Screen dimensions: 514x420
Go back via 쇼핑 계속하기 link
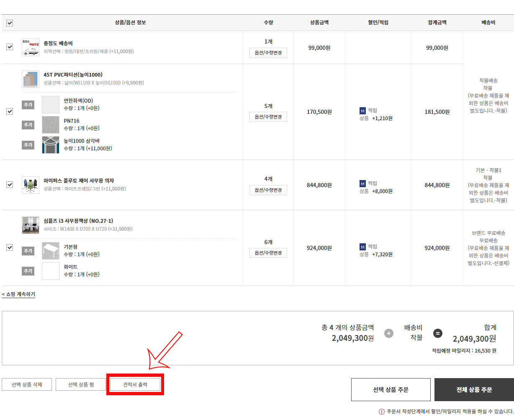[x=18, y=294]
